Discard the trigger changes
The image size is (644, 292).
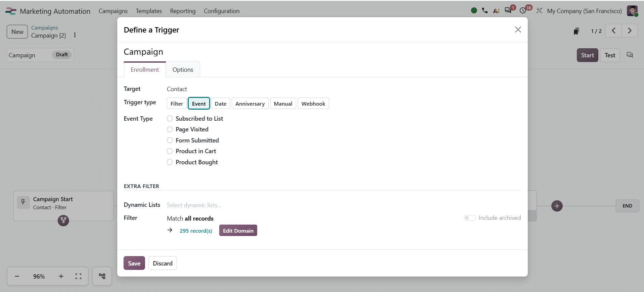tap(163, 263)
